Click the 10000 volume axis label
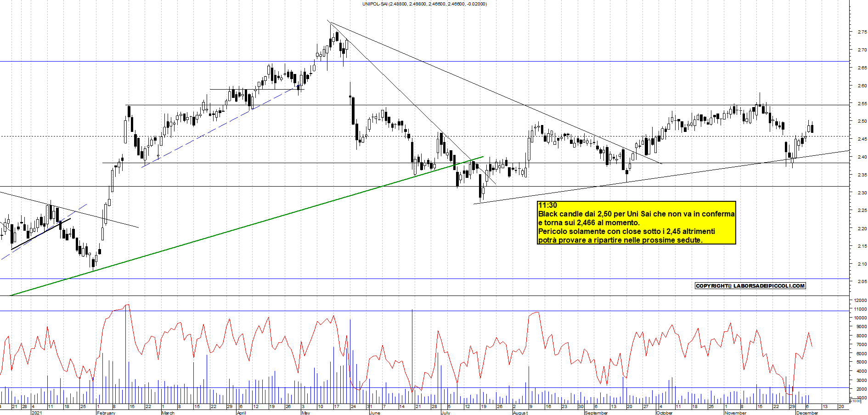Image resolution: width=868 pixels, height=415 pixels. click(861, 318)
